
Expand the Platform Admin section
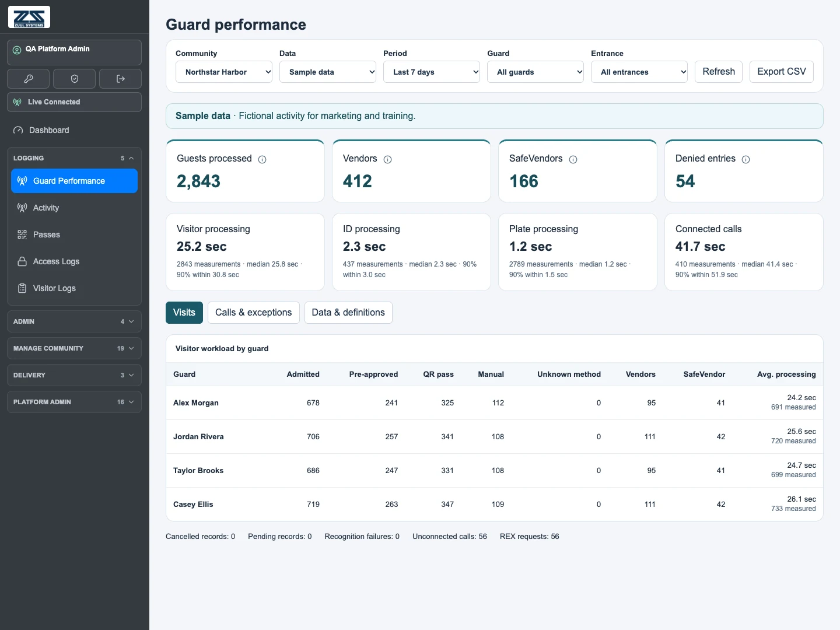pyautogui.click(x=74, y=402)
